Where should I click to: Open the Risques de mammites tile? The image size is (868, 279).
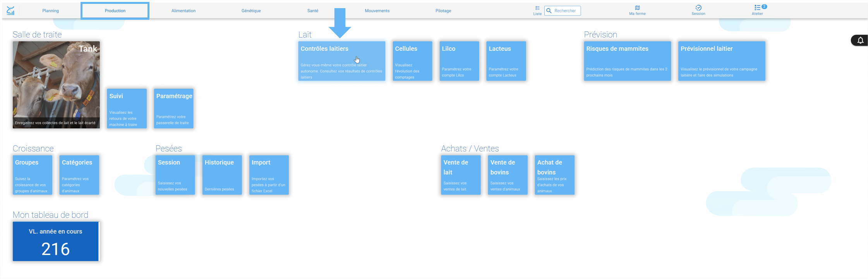[627, 61]
